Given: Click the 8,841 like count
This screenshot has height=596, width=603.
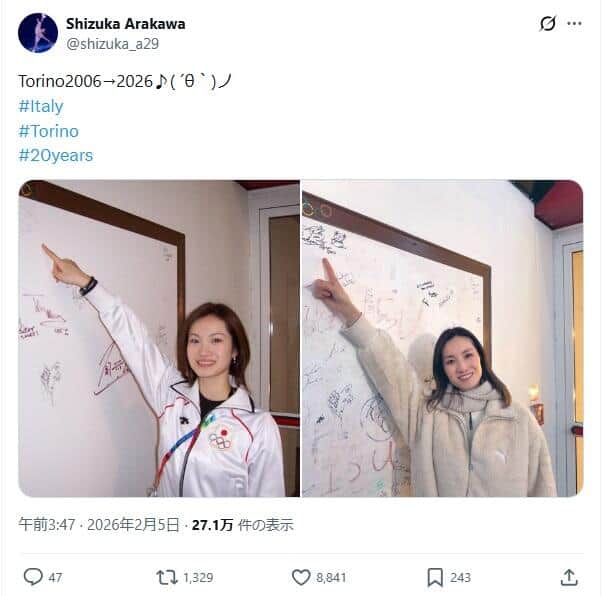Looking at the screenshot, I should click(x=331, y=578).
